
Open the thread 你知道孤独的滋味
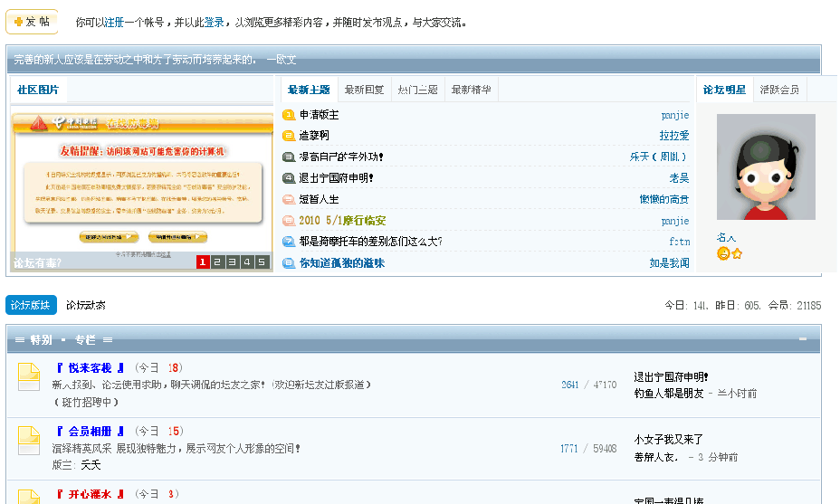pos(342,263)
